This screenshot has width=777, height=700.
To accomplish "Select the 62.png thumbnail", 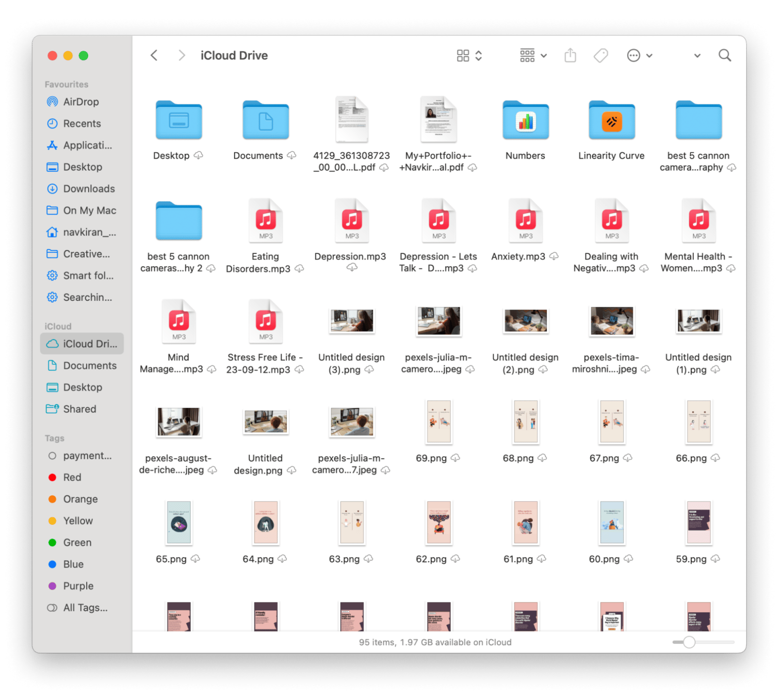I will pyautogui.click(x=439, y=522).
